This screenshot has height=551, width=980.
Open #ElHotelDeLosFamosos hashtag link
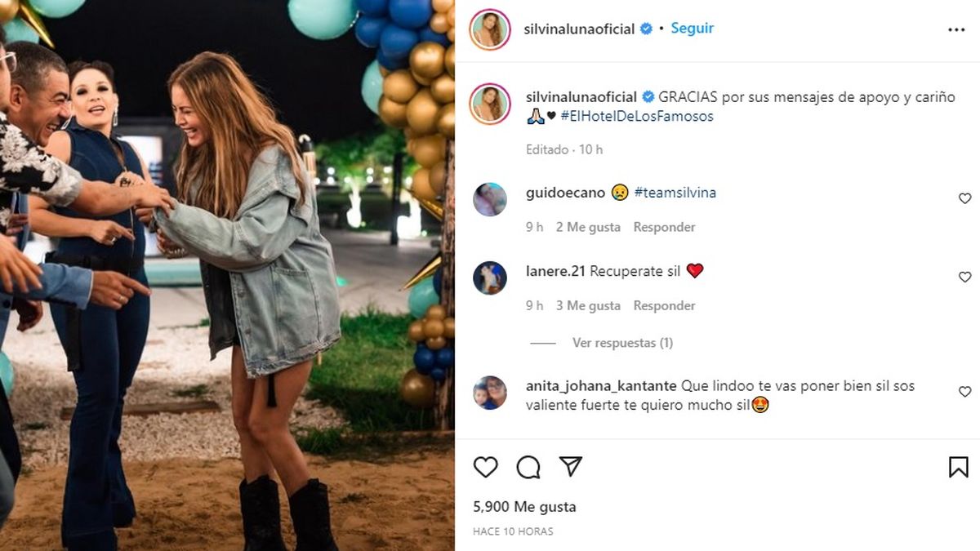click(637, 116)
